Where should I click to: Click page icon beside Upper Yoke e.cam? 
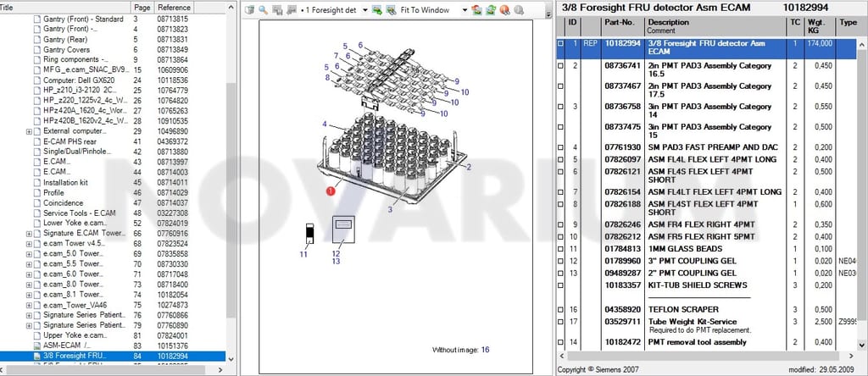click(x=37, y=335)
